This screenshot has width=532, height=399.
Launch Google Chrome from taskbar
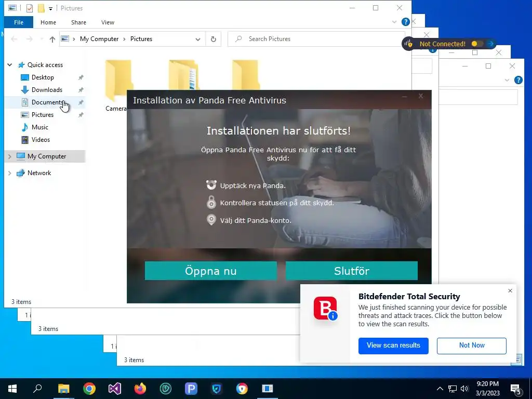(89, 389)
